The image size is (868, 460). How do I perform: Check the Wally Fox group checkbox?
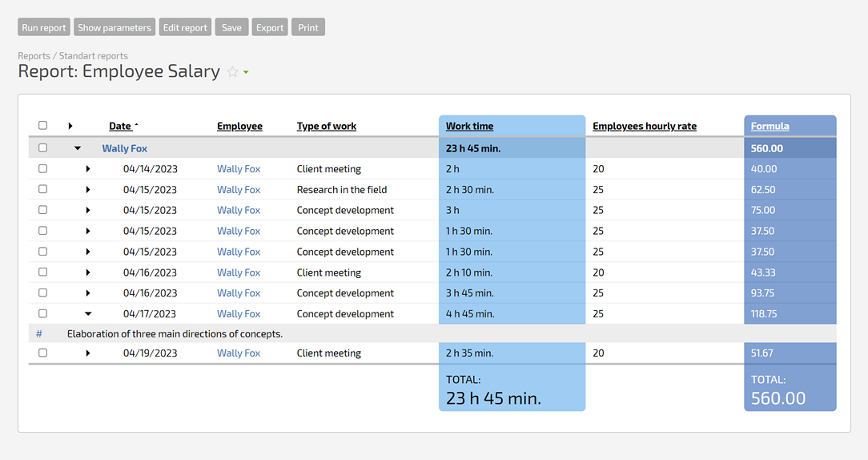43,148
